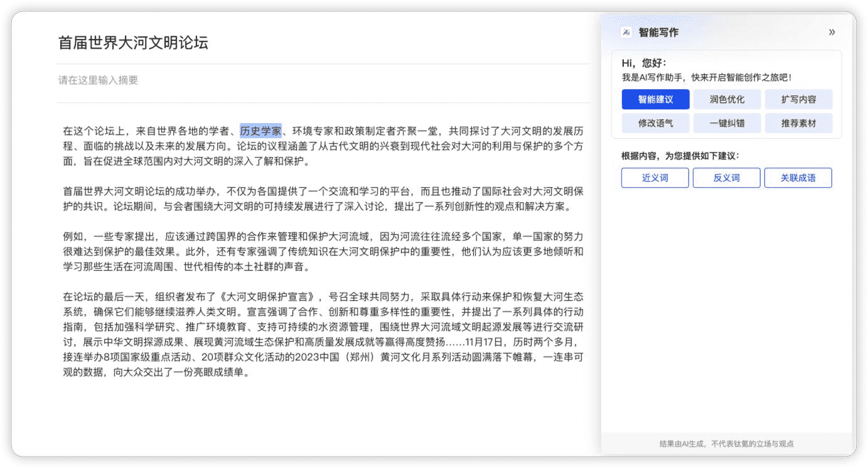
Task: Collapse the 智能写作 panel with double chevron
Action: tap(832, 32)
